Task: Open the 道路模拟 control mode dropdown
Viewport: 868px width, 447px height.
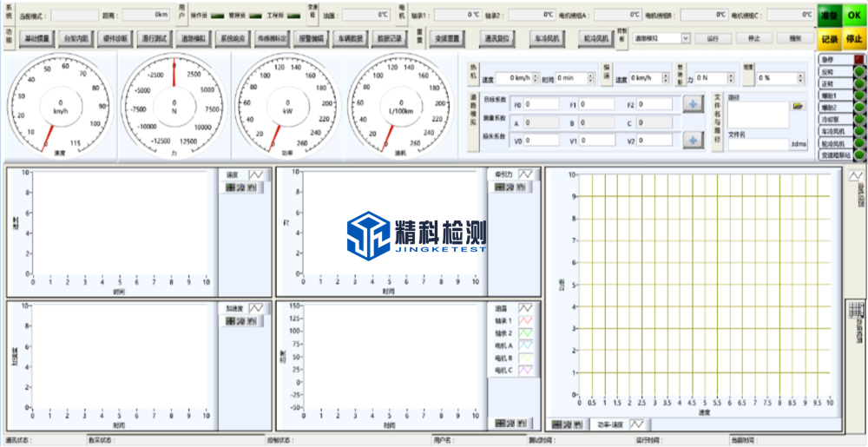Action: point(686,38)
